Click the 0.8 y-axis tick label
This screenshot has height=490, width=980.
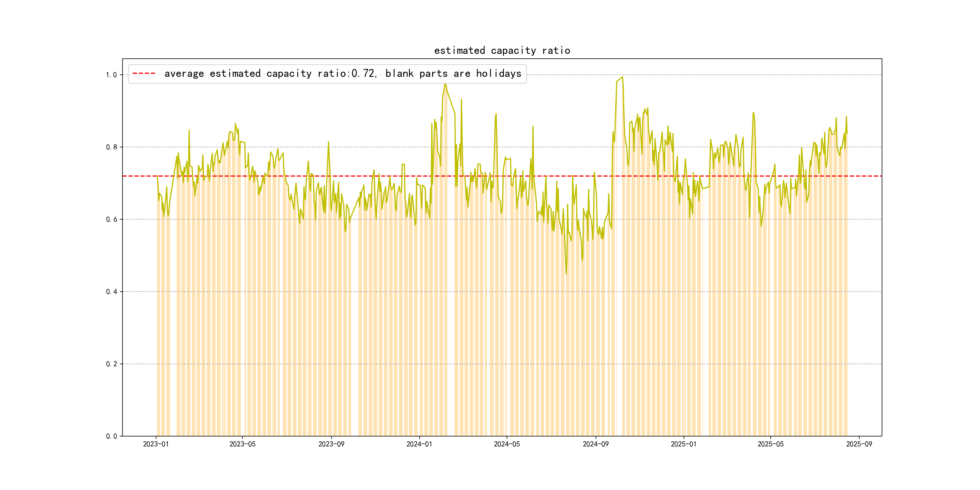pyautogui.click(x=111, y=147)
